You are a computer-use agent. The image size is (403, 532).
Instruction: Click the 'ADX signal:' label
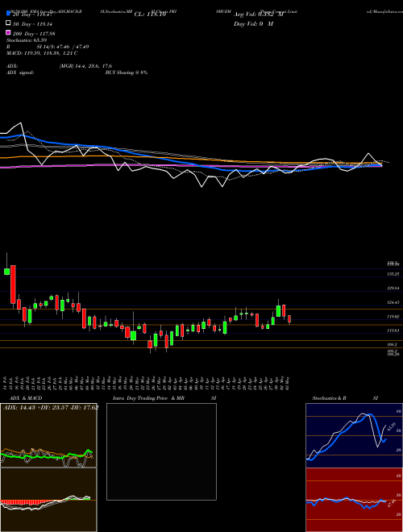(20, 73)
